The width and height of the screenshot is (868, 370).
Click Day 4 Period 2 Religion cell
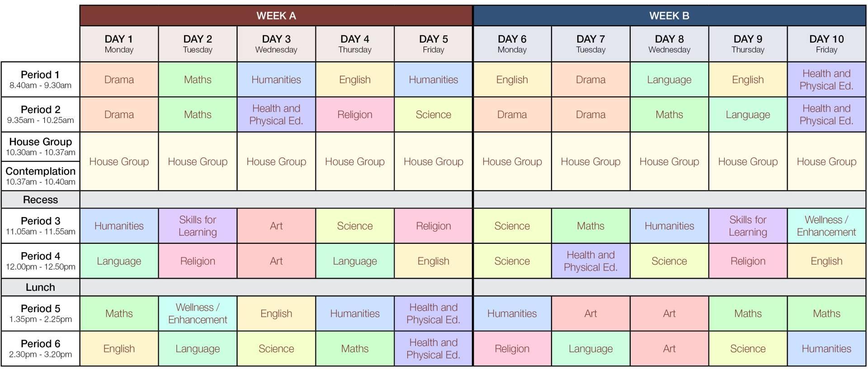pyautogui.click(x=355, y=114)
